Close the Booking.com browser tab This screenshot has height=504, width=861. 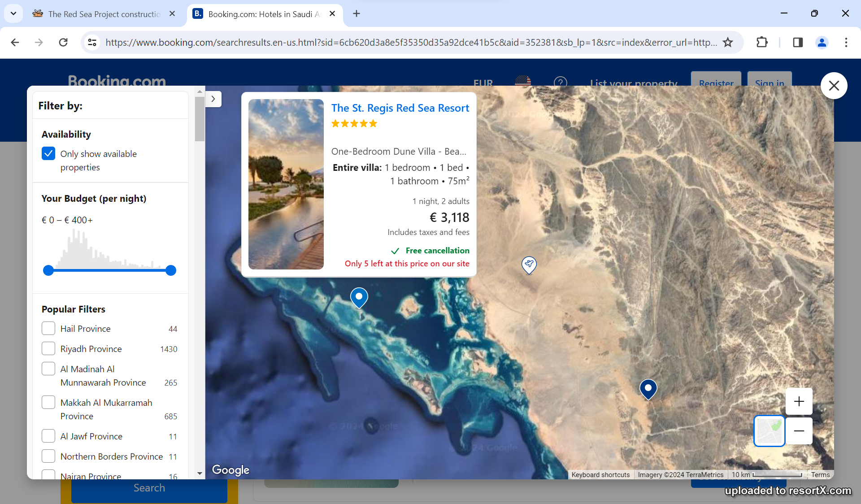click(x=332, y=14)
